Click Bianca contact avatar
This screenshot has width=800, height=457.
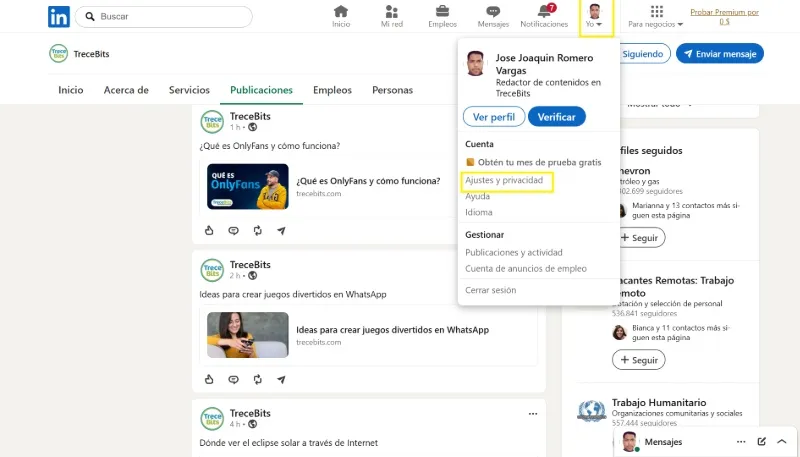click(619, 333)
